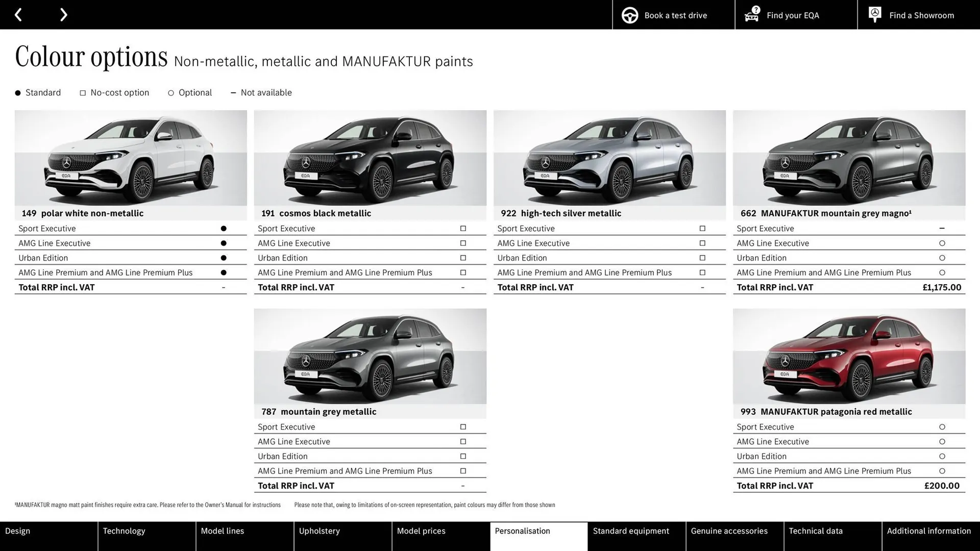Click Book a test drive

tap(675, 15)
